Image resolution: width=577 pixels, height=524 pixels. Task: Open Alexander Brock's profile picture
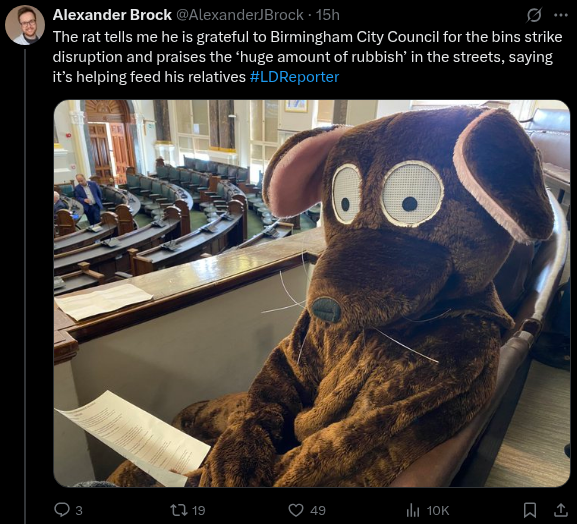[25, 25]
